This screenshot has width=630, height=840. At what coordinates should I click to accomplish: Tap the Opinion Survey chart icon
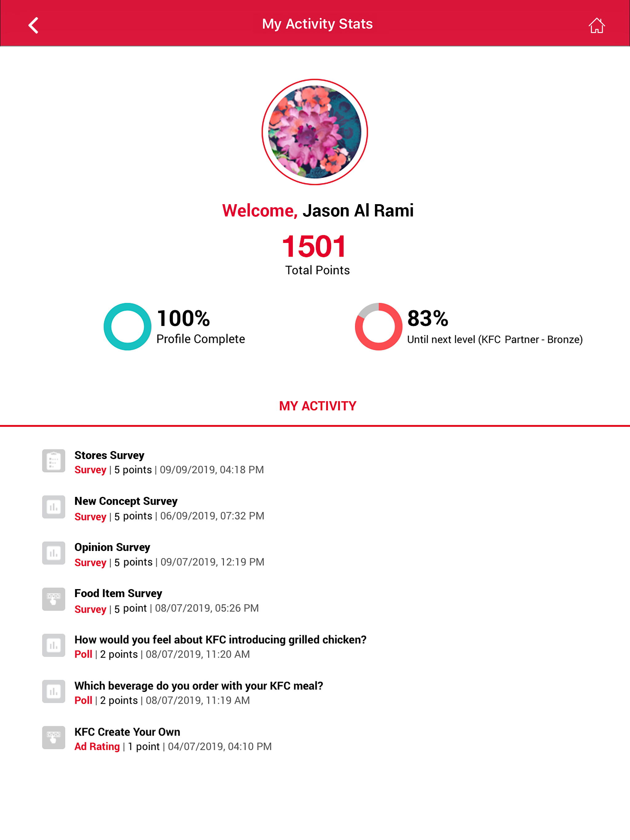[54, 553]
